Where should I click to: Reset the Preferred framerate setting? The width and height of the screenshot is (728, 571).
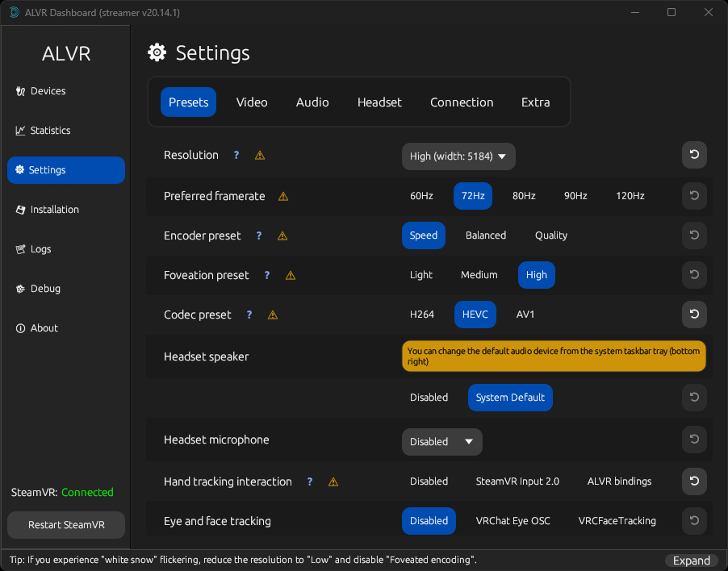coord(694,196)
